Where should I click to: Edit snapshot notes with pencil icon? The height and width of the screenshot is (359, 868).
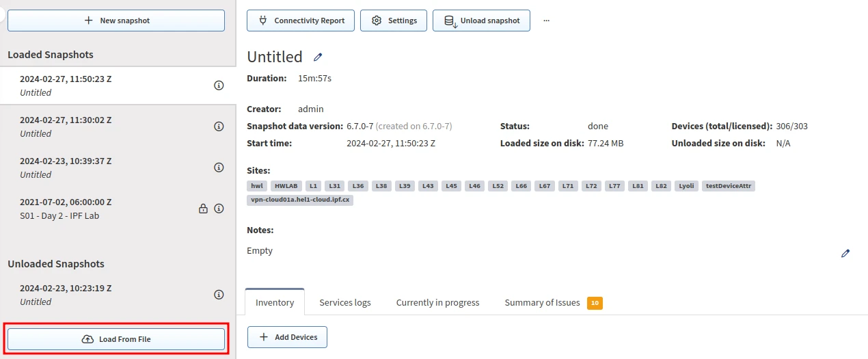(845, 253)
